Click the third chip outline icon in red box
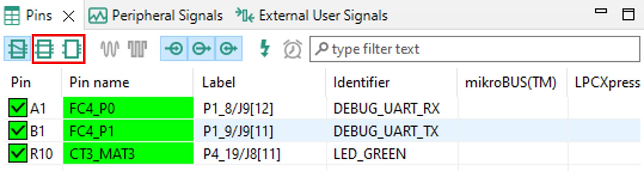Image resolution: width=644 pixels, height=171 pixels. click(72, 49)
